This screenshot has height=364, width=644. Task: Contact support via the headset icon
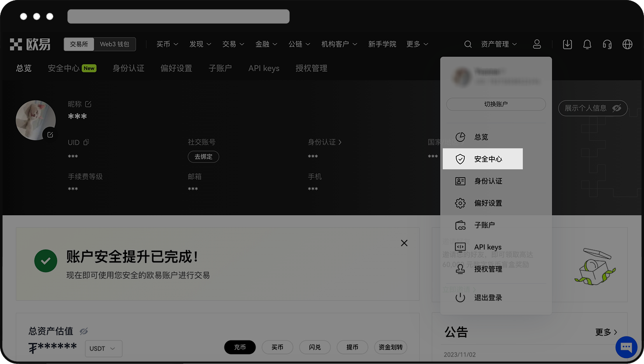[607, 44]
